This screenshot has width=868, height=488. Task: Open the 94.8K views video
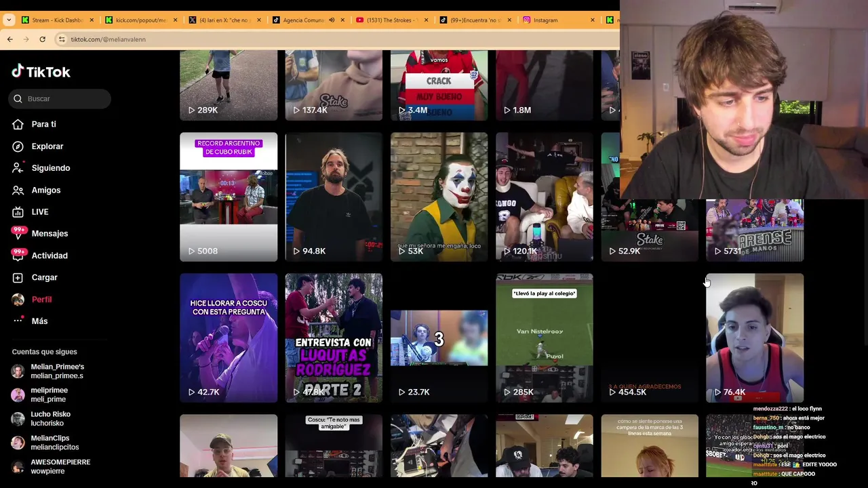coord(334,197)
